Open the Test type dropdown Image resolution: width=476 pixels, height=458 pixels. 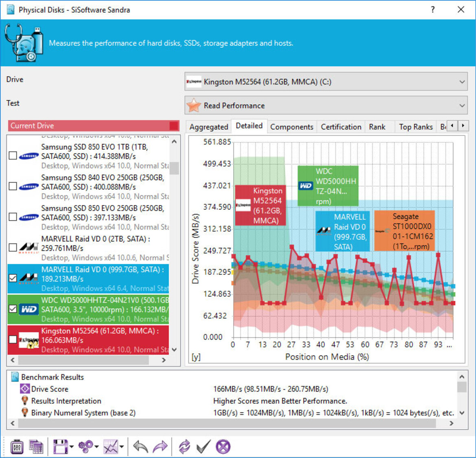click(x=326, y=105)
